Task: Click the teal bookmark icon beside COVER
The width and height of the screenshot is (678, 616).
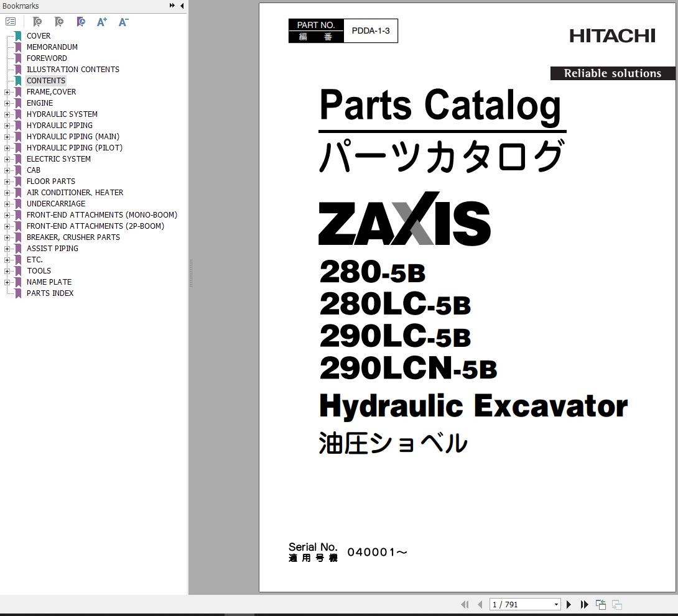Action: [18, 36]
